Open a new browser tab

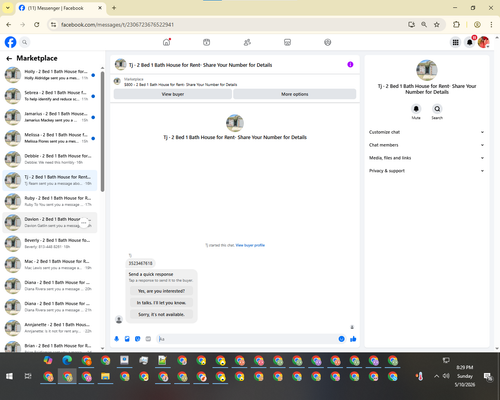pos(114,8)
